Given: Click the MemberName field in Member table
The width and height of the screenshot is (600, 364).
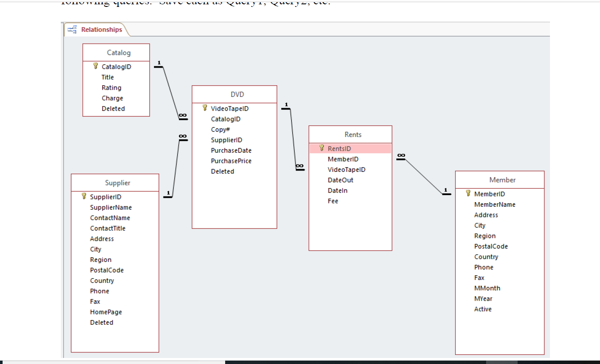Looking at the screenshot, I should tap(495, 204).
